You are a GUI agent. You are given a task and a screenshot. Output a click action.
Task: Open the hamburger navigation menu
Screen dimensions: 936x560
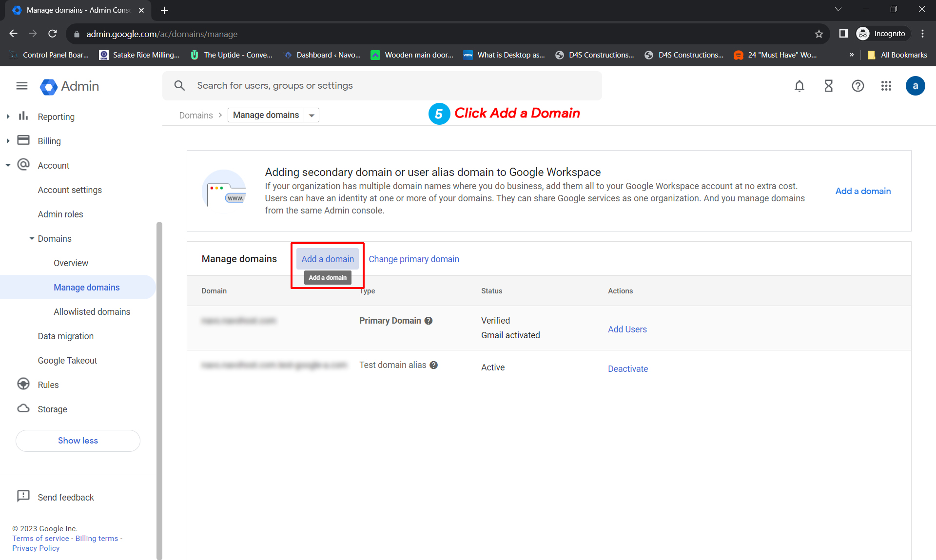tap(21, 86)
